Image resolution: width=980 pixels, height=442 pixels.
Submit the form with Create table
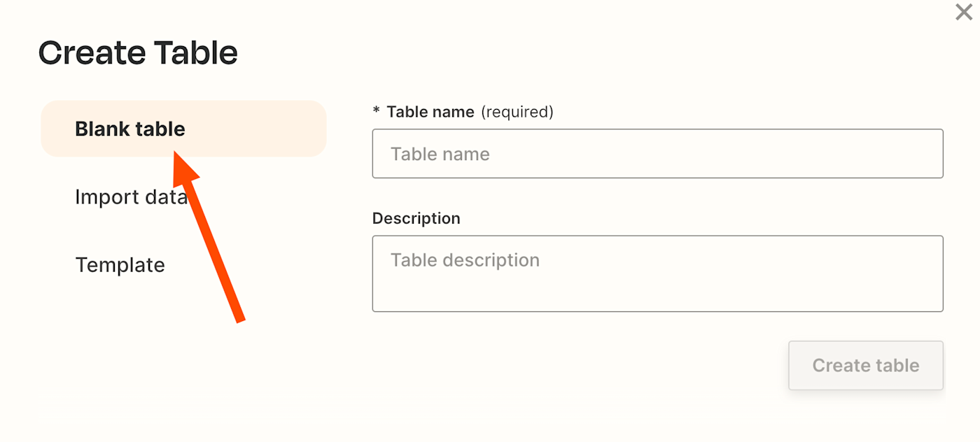click(x=866, y=365)
